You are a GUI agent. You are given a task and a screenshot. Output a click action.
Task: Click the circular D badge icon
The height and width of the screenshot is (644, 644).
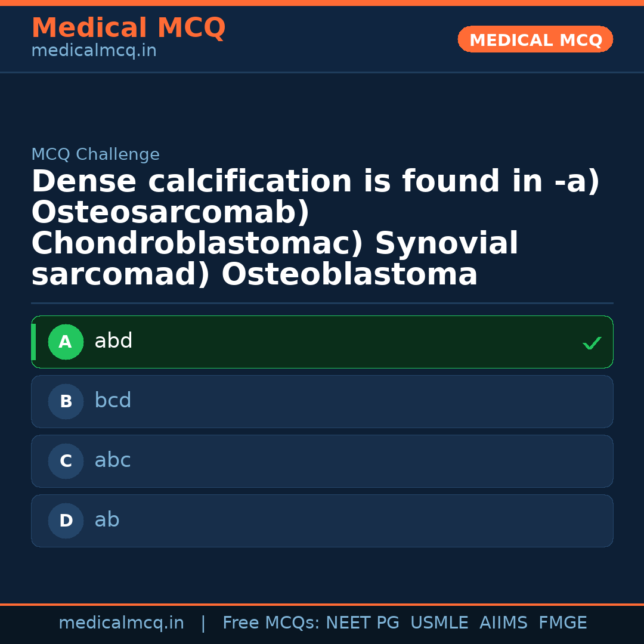point(66,521)
